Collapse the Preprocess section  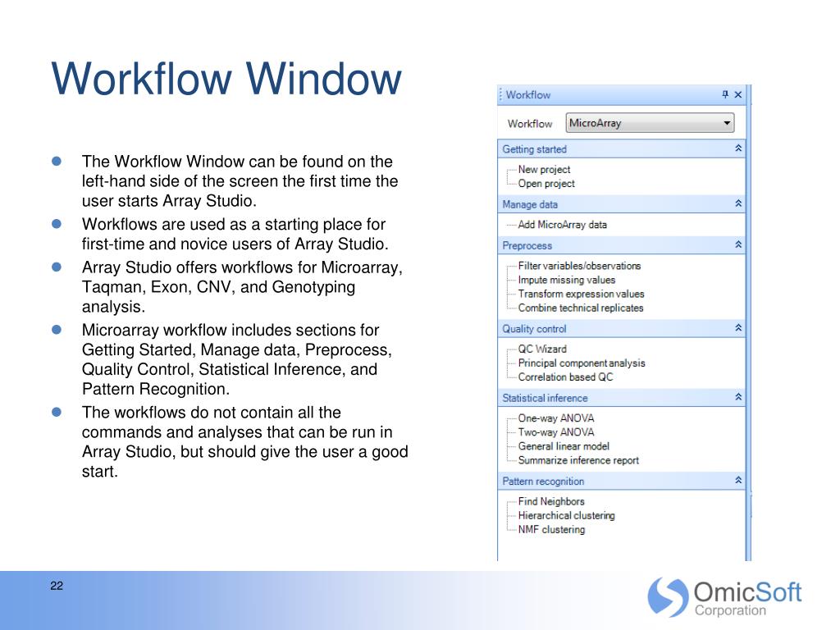click(x=738, y=244)
